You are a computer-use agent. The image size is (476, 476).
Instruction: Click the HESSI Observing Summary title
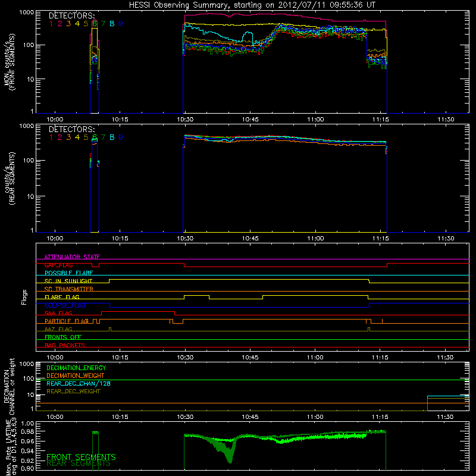pos(252,5)
